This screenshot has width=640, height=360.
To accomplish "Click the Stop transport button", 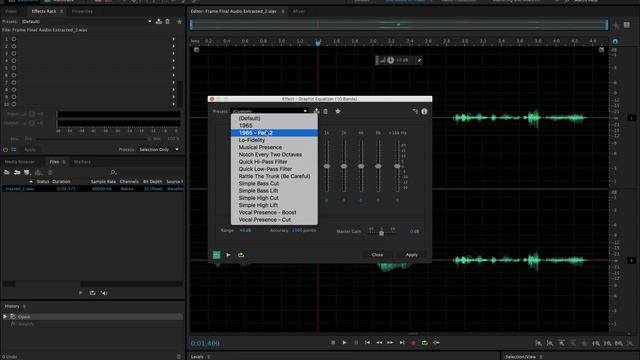I will (x=333, y=342).
